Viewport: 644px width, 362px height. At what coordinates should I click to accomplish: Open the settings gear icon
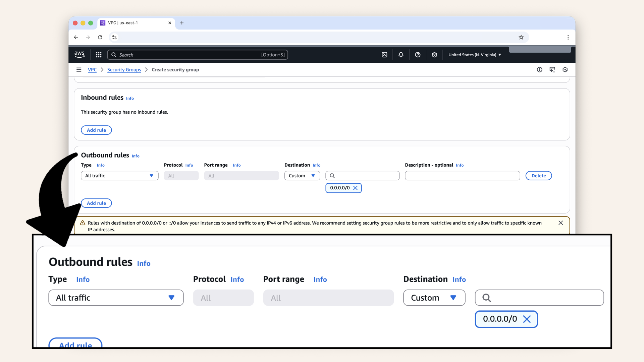coord(434,54)
